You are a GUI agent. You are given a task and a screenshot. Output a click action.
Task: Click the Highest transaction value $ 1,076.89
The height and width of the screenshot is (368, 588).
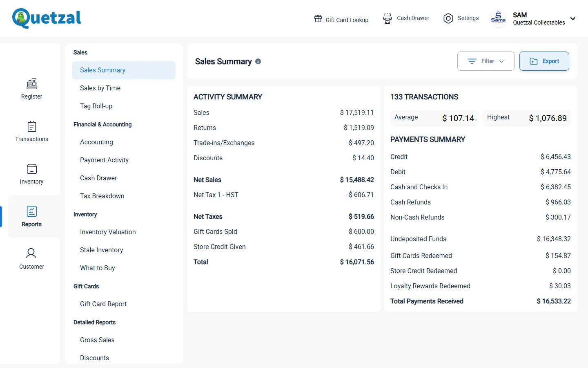(548, 118)
